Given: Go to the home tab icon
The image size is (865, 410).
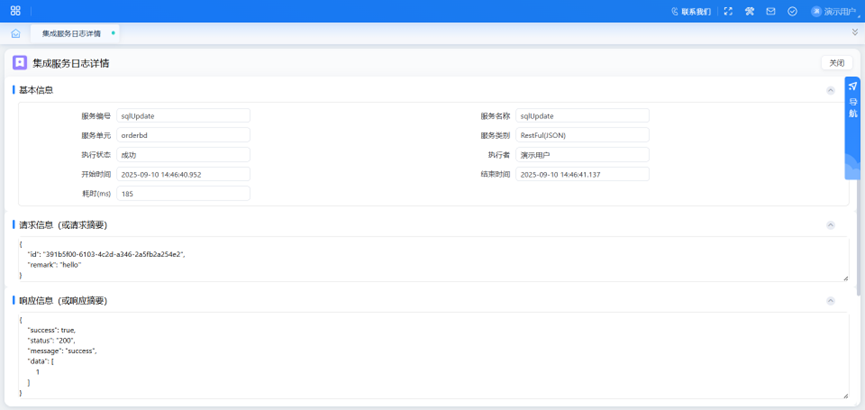Looking at the screenshot, I should (x=15, y=34).
